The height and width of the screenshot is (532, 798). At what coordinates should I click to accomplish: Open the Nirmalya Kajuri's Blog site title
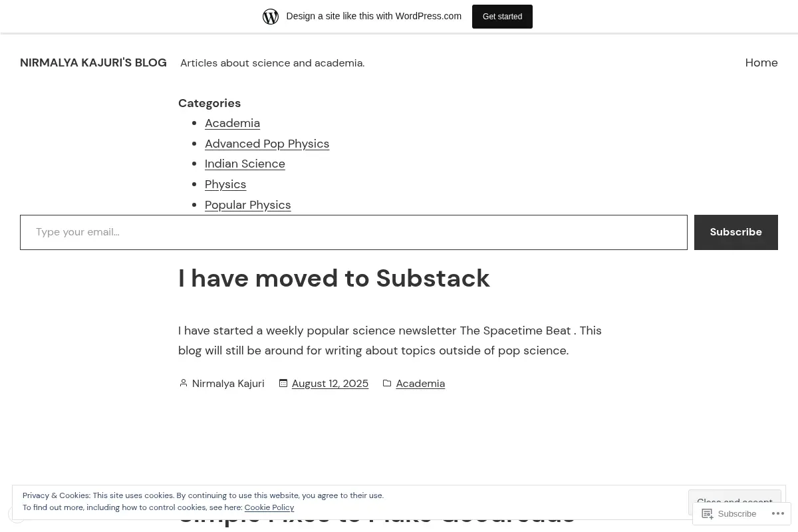coord(93,63)
